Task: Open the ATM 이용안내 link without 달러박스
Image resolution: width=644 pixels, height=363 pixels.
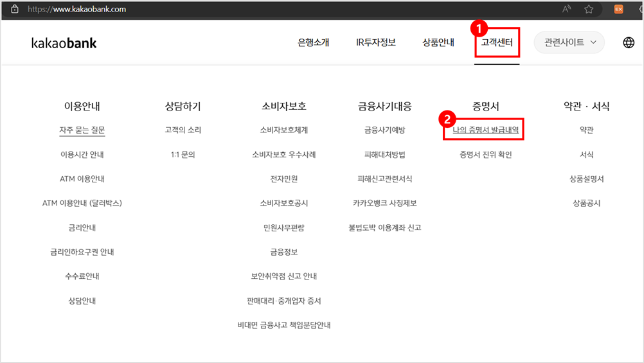Action: pyautogui.click(x=82, y=179)
